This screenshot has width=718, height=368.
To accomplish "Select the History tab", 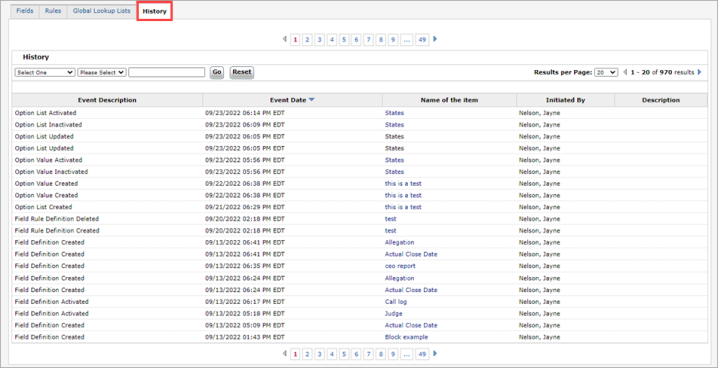I will pyautogui.click(x=154, y=11).
